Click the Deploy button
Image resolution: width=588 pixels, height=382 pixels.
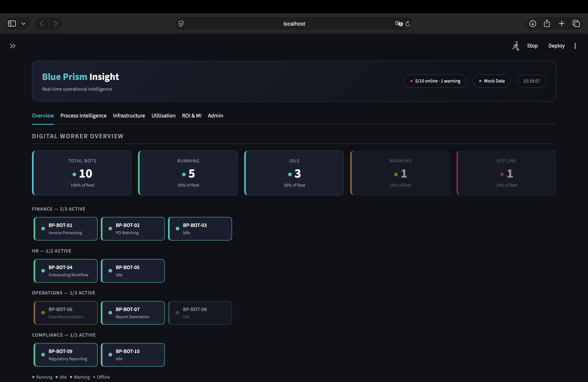pyautogui.click(x=556, y=46)
